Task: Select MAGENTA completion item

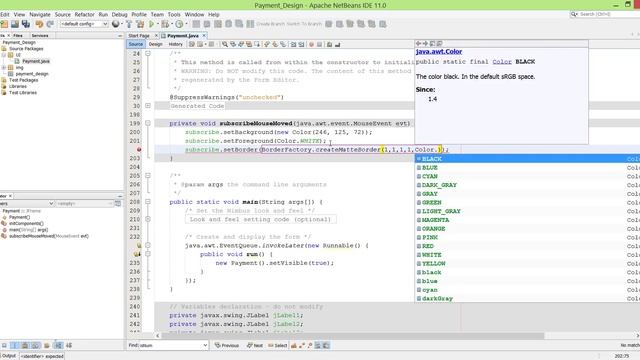Action: coord(527,220)
